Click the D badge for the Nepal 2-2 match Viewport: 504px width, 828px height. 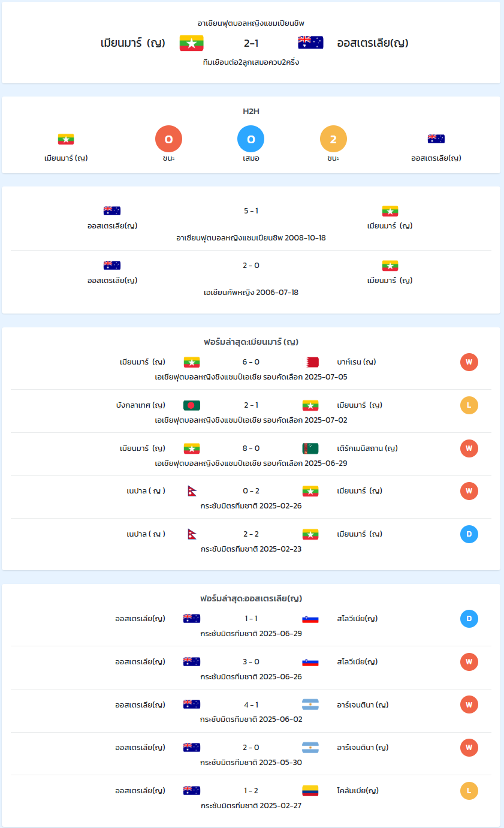469,534
